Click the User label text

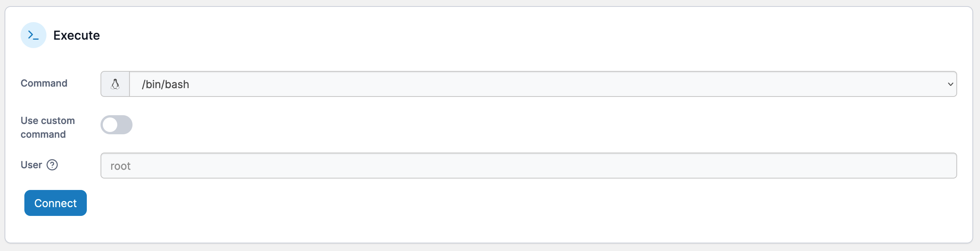pos(31,165)
